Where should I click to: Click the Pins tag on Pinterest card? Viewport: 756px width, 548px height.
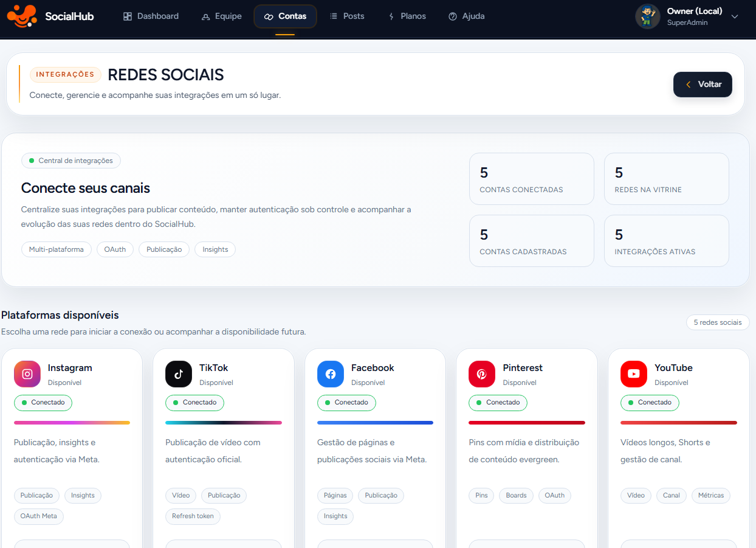click(x=481, y=496)
